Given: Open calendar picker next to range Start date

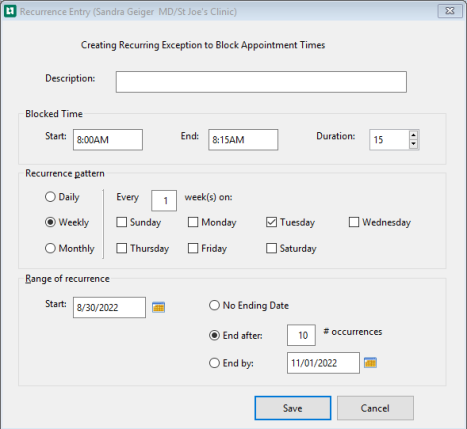Looking at the screenshot, I should tap(158, 307).
